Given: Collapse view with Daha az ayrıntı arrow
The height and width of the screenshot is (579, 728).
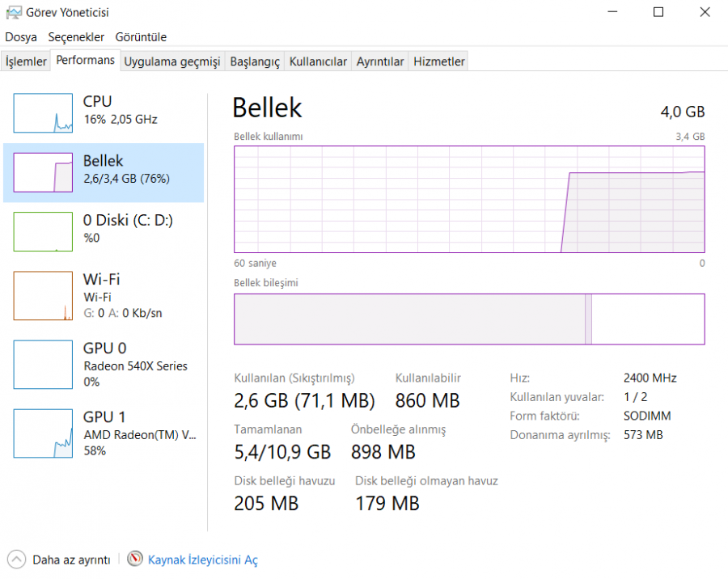Looking at the screenshot, I should [x=16, y=559].
